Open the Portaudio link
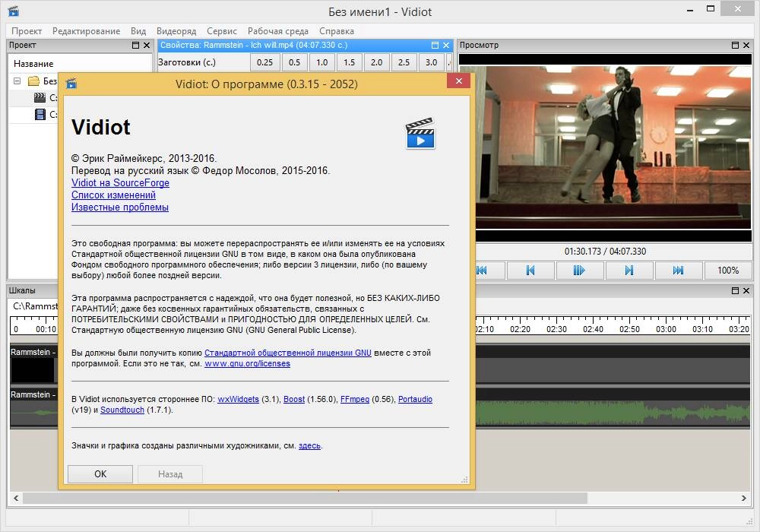Viewport: 760px width, 532px height. pos(416,399)
